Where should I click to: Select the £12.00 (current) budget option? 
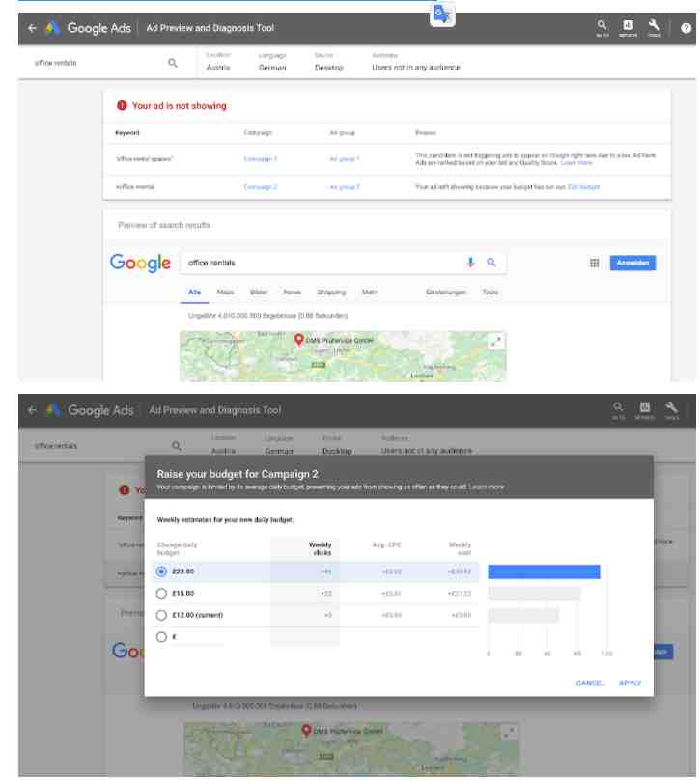pyautogui.click(x=161, y=615)
